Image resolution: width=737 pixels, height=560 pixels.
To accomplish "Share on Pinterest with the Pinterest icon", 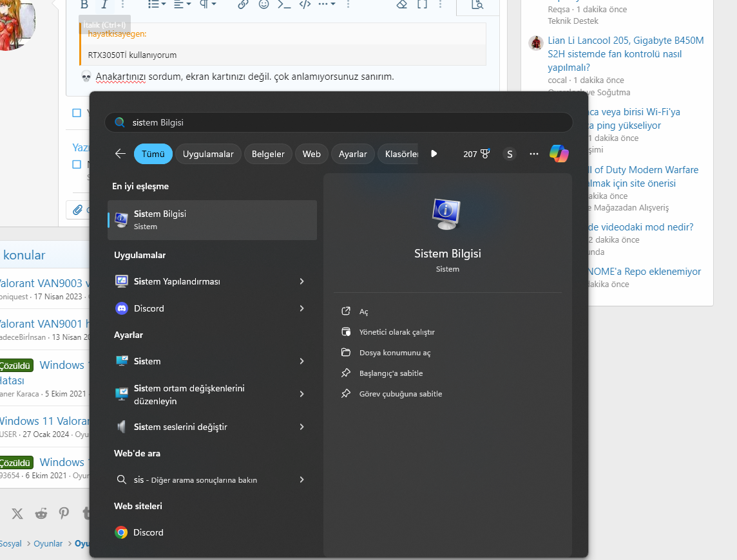I will coord(64,514).
